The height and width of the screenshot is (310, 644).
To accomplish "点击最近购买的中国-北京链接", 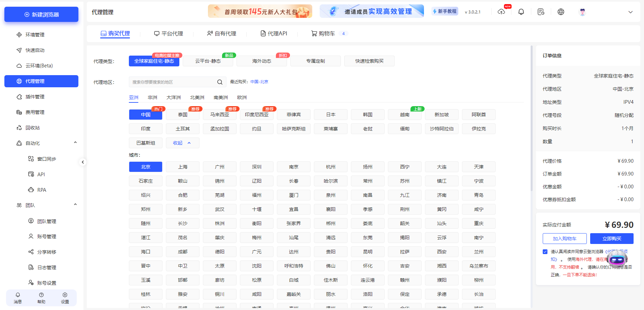I will [x=259, y=82].
